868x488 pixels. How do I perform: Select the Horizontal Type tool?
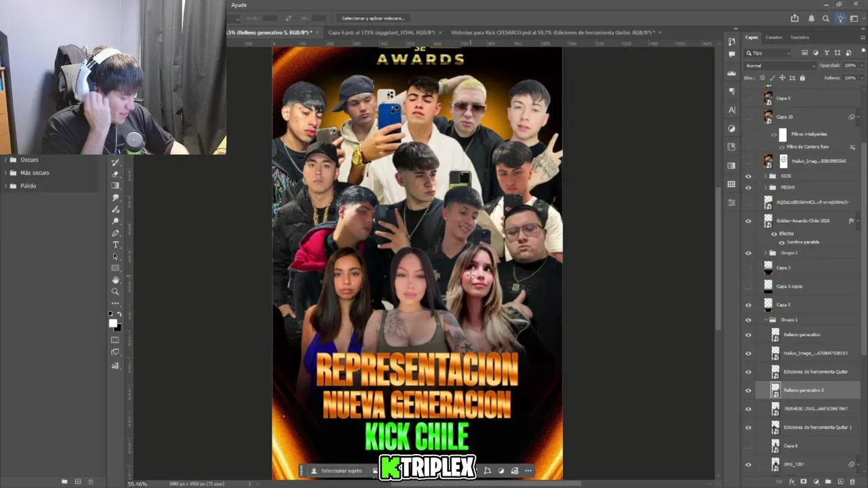pyautogui.click(x=115, y=245)
